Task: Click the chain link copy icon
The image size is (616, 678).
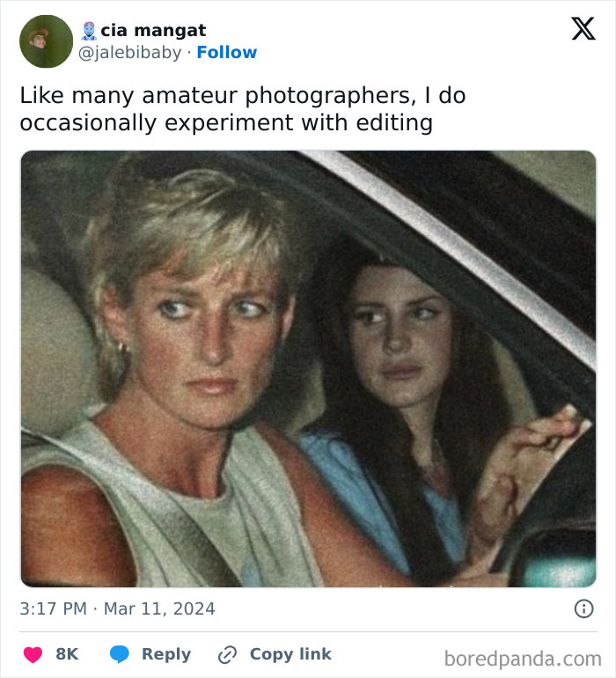Action: point(228,654)
